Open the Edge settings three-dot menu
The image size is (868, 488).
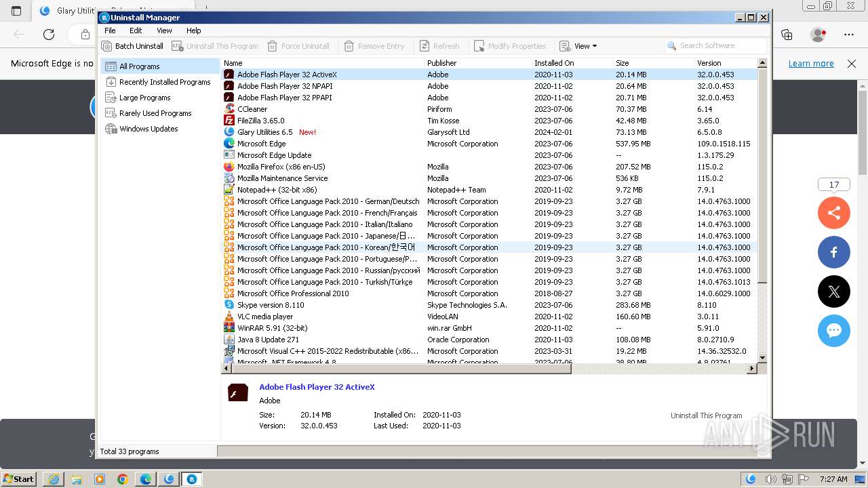tap(849, 34)
